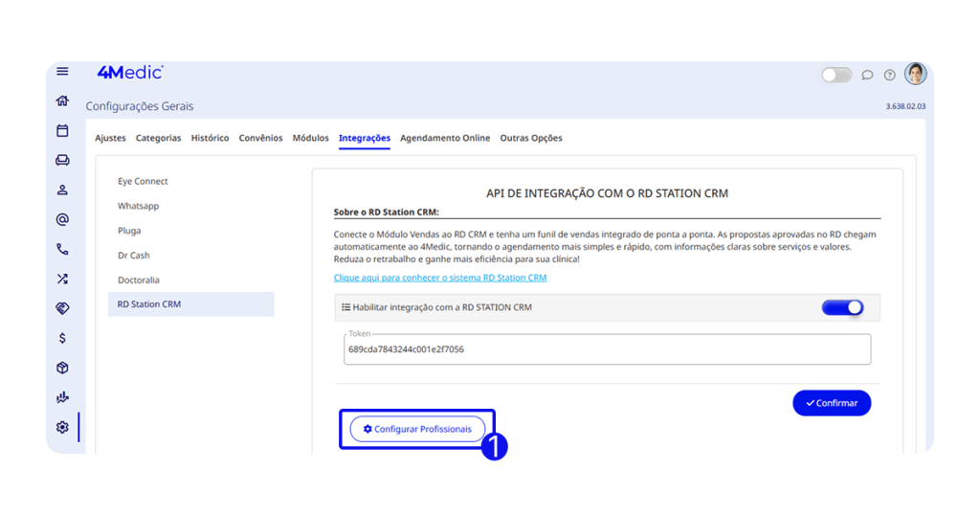This screenshot has height=515, width=980.
Task: Open the calendar icon in sidebar
Action: click(62, 131)
